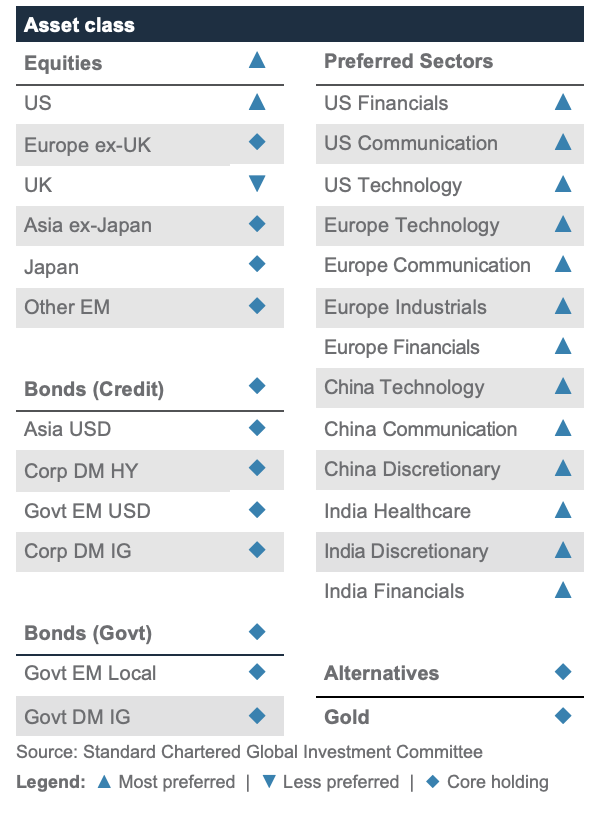
Task: Select the Alternatives heading
Action: 381,673
